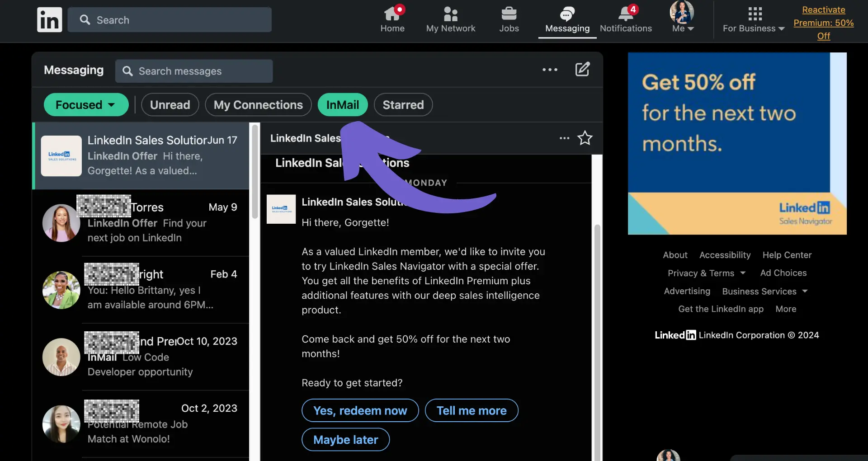Click Torres profile photo

tap(61, 223)
